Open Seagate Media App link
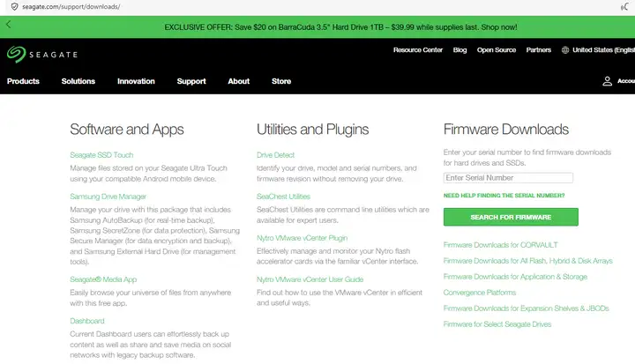This screenshot has height=364, width=635. tap(103, 279)
